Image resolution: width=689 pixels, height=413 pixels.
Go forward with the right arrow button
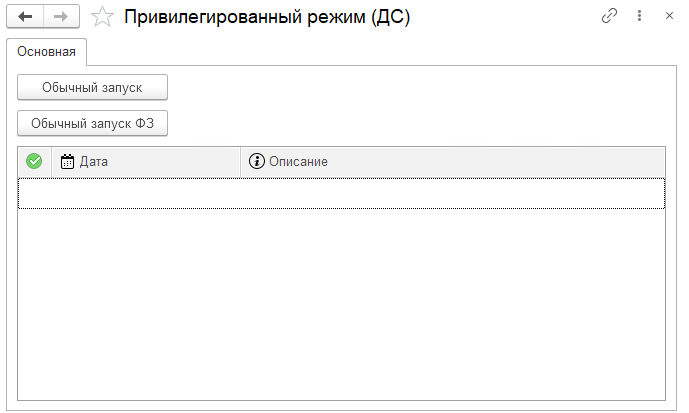click(x=61, y=17)
